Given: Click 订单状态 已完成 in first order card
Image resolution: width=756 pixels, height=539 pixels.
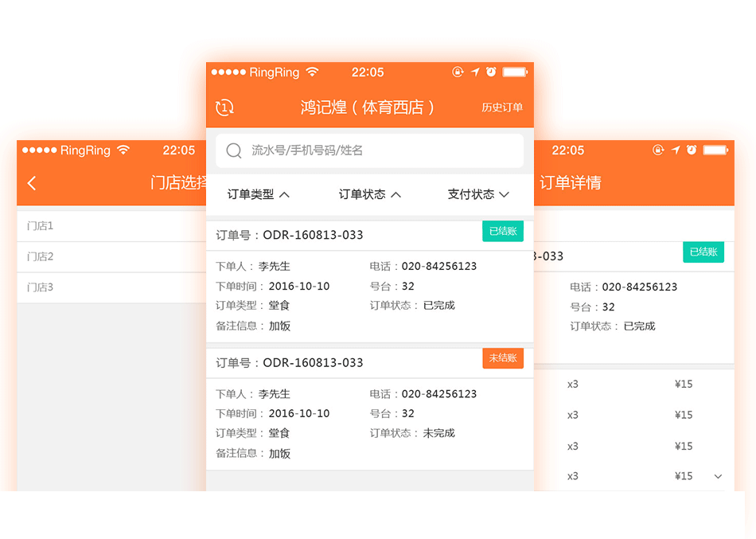Looking at the screenshot, I should pos(412,306).
